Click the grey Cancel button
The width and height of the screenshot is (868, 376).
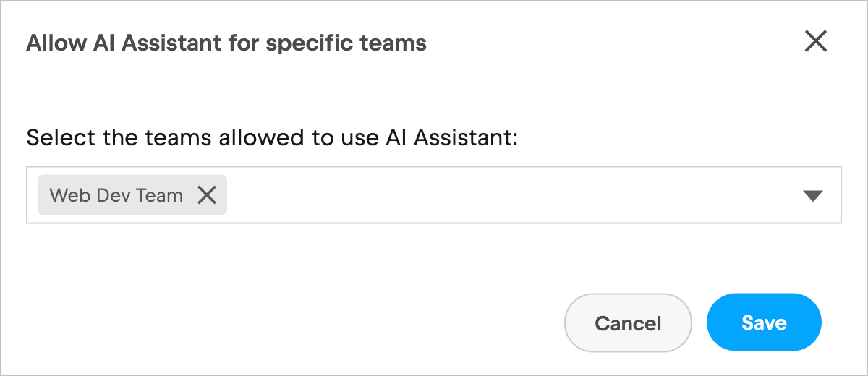[628, 322]
